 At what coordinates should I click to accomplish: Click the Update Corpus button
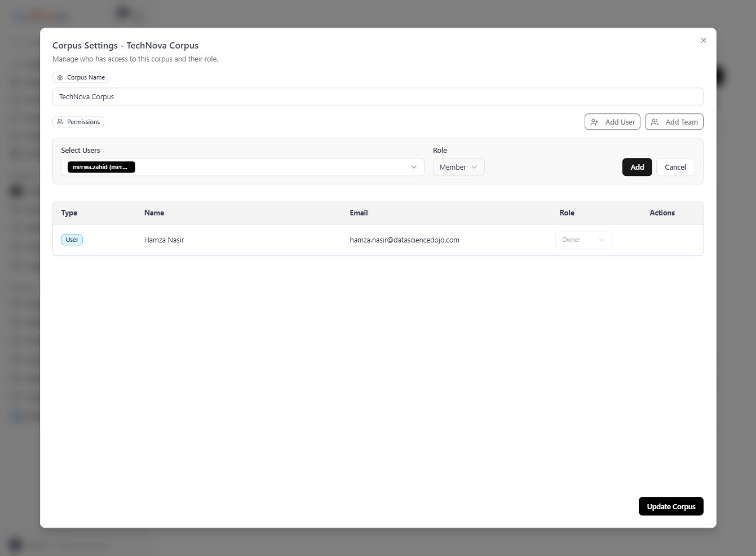(x=671, y=506)
